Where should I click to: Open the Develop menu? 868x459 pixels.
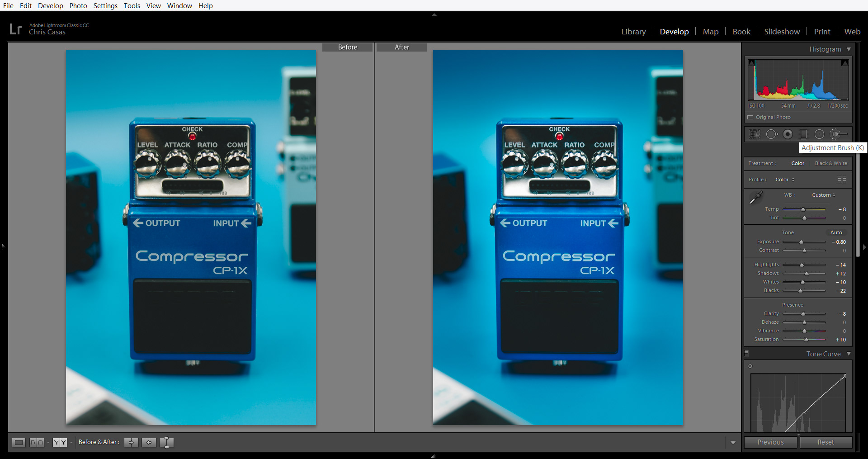[x=51, y=5]
